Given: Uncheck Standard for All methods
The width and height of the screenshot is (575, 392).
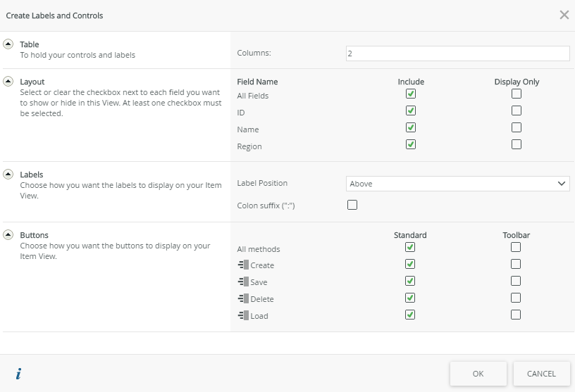Looking at the screenshot, I should pos(410,247).
